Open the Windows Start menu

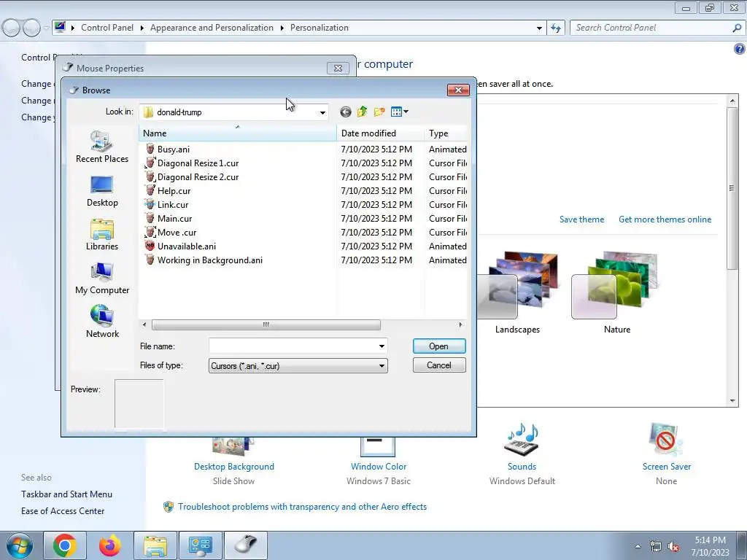[x=20, y=545]
